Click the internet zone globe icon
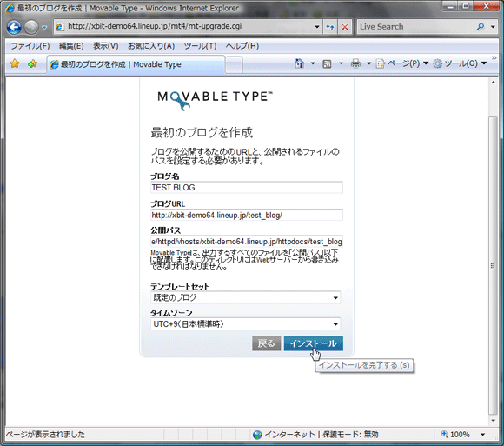This screenshot has width=504, height=446. coord(257,435)
